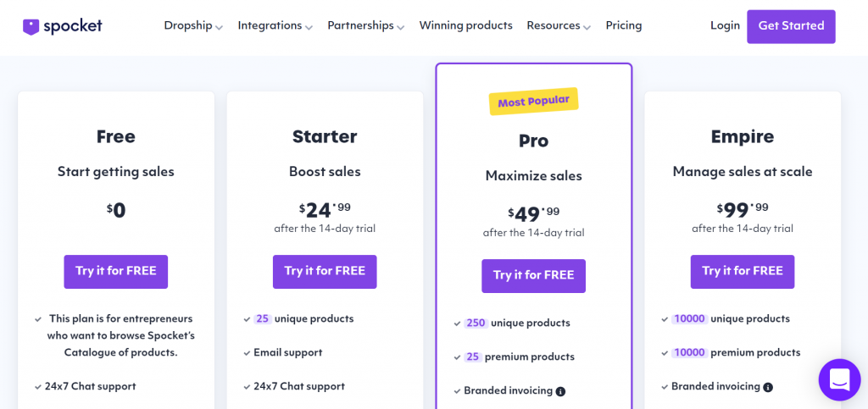
Task: Expand the Integrations dropdown arrow
Action: pyautogui.click(x=309, y=28)
